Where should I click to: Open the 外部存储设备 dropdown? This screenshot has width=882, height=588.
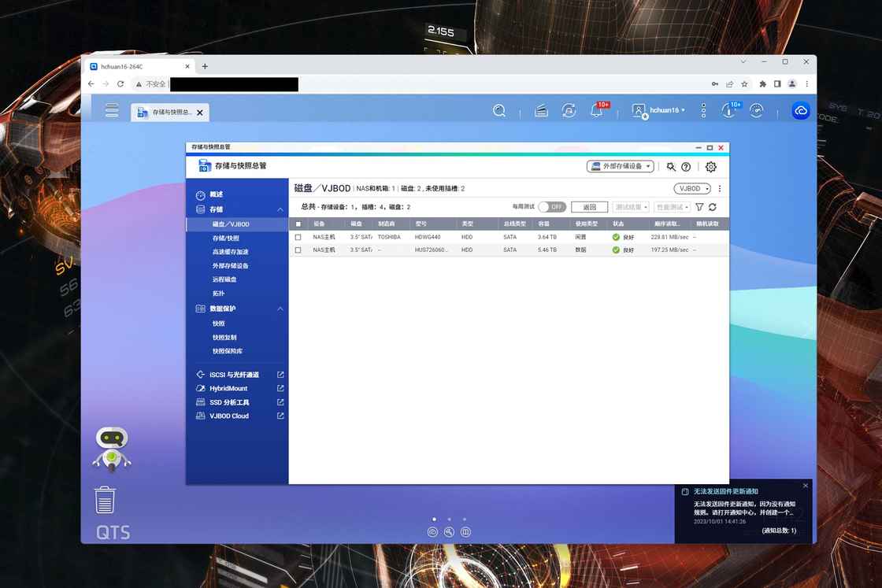621,167
